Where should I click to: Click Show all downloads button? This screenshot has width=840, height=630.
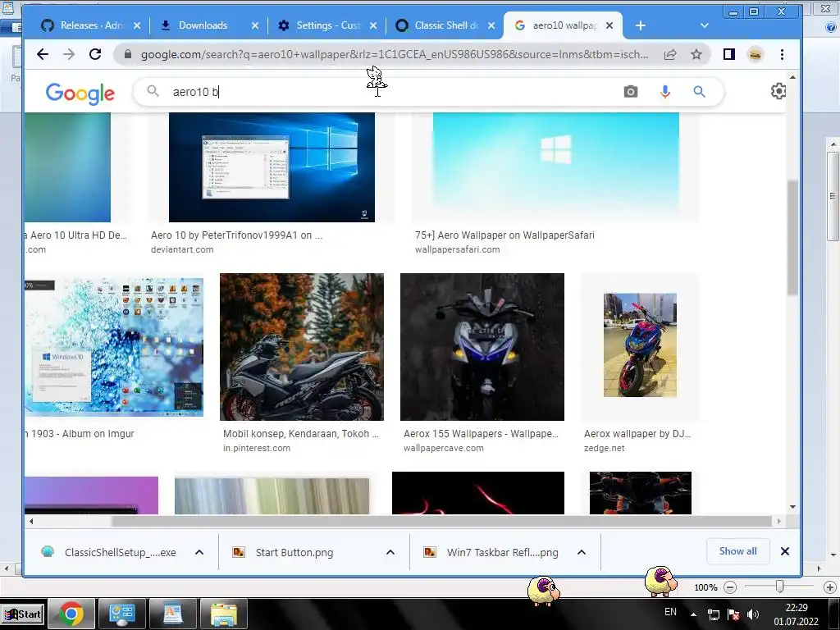pos(737,551)
